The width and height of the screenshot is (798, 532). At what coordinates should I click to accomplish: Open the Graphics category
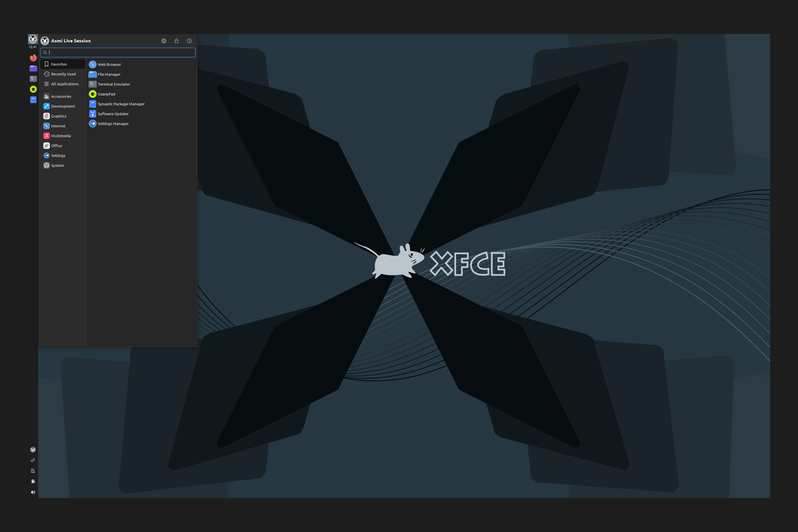(x=63, y=116)
